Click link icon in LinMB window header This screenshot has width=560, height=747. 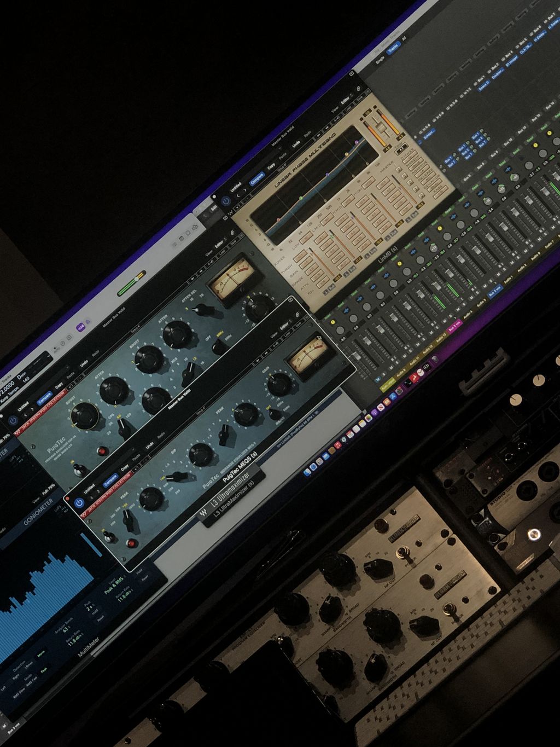(359, 88)
